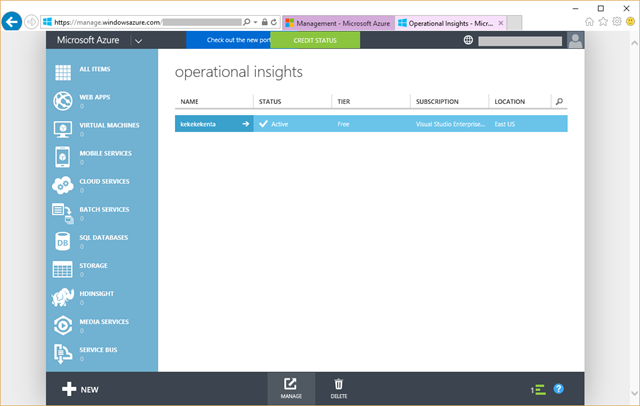Expand the Microsoft Azure header dropdown chevron

(138, 41)
